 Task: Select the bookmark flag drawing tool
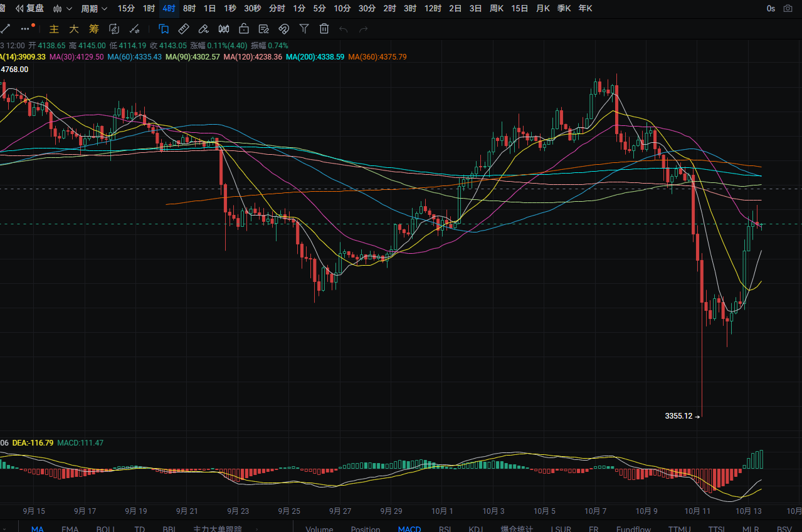[x=164, y=29]
